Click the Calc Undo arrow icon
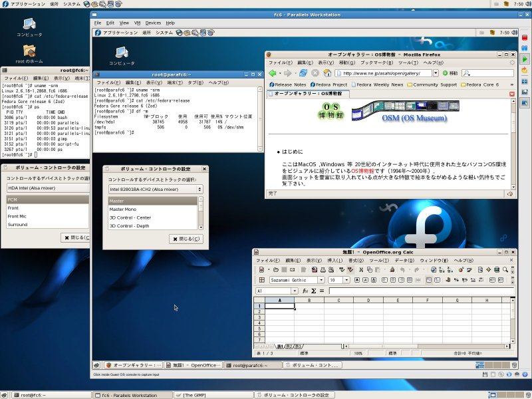Viewport: 532px width, 399px height. 402,270
